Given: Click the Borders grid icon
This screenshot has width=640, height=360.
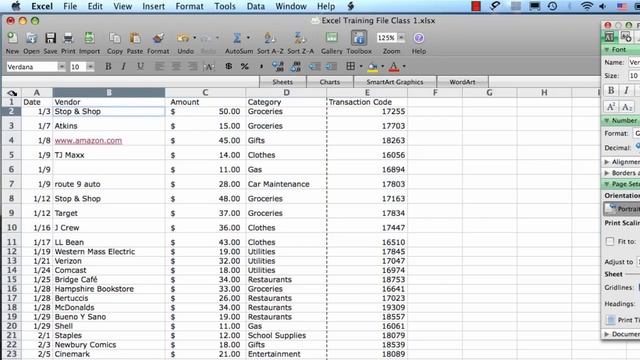Looking at the screenshot, I should pos(350,66).
